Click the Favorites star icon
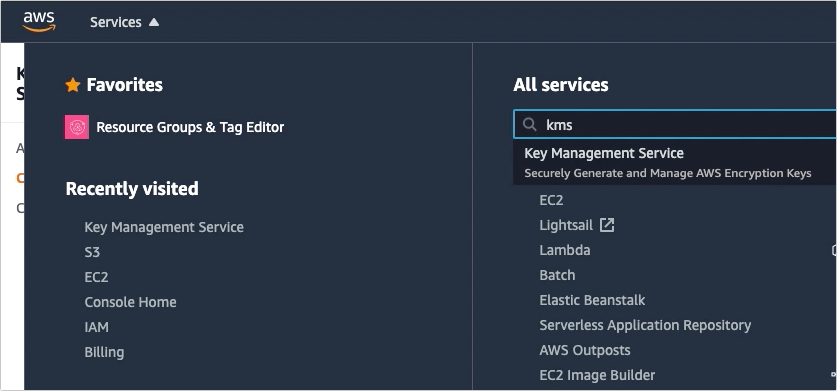 [73, 85]
